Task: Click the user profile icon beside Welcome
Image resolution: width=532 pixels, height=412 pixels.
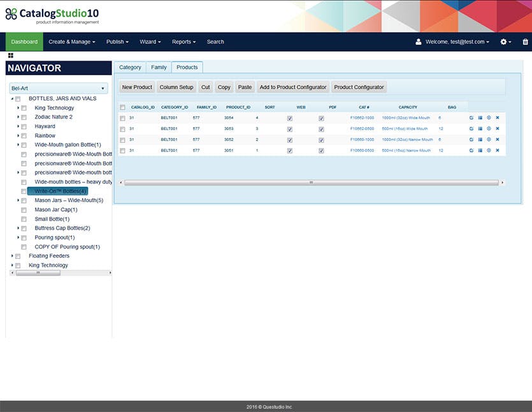Action: click(419, 42)
